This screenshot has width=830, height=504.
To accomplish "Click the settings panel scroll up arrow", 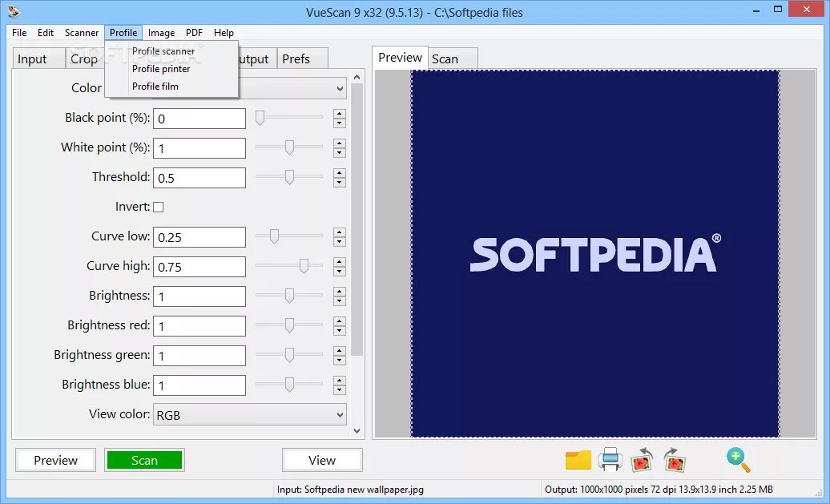I will (357, 77).
